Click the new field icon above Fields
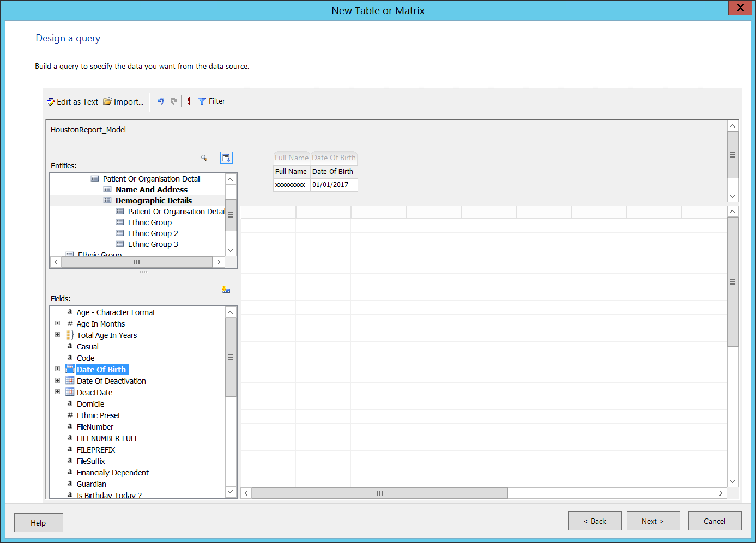 pyautogui.click(x=226, y=289)
